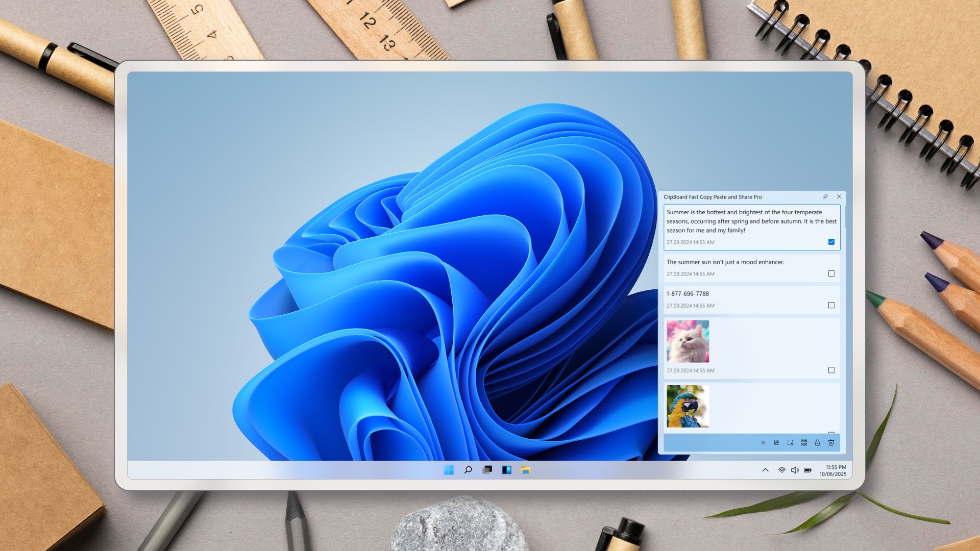Image resolution: width=980 pixels, height=551 pixels.
Task: Select 'The summer sun isn't just' entry
Action: click(725, 262)
